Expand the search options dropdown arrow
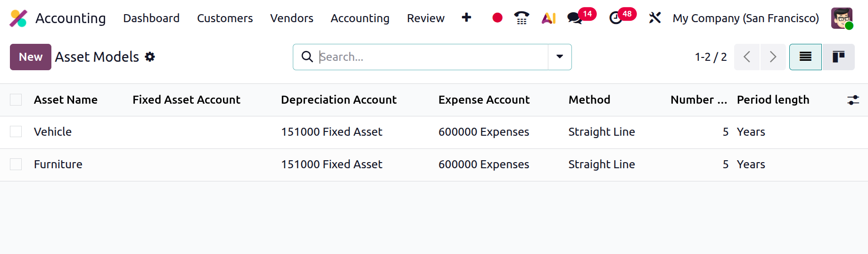Image resolution: width=868 pixels, height=254 pixels. [560, 57]
